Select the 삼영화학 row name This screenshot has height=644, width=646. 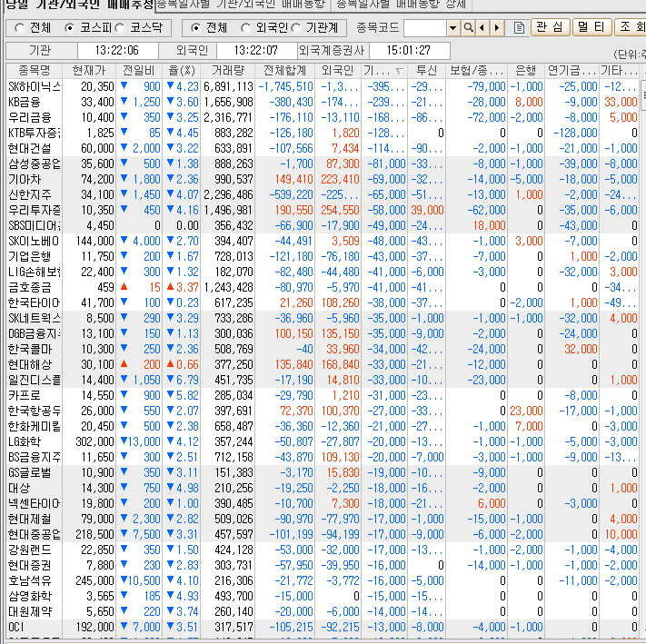click(29, 596)
